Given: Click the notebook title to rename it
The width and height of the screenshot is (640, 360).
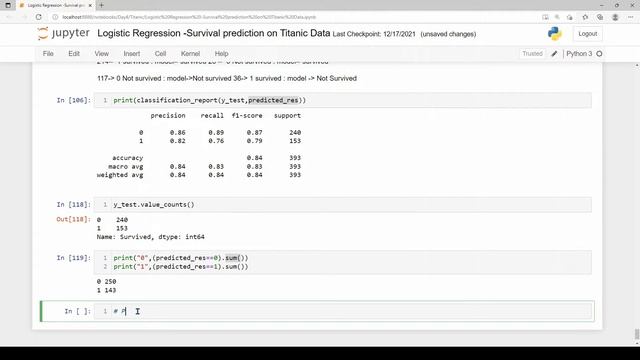Looking at the screenshot, I should point(213,33).
